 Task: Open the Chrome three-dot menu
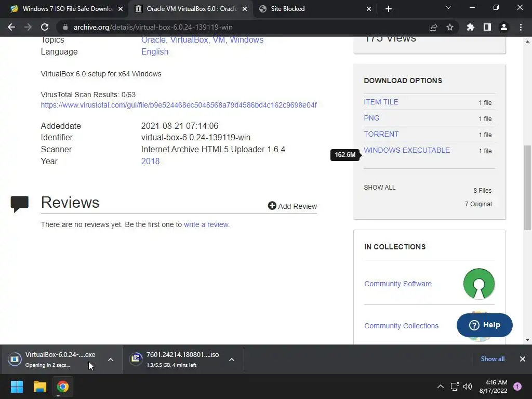[521, 27]
